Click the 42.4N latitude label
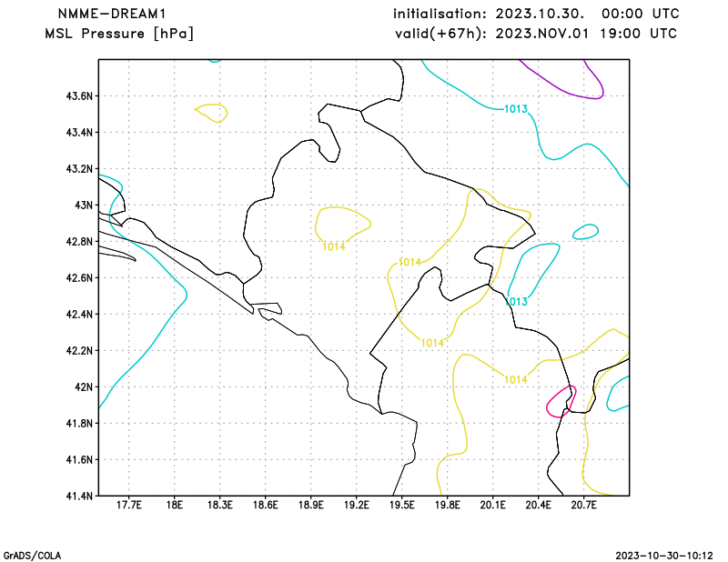The width and height of the screenshot is (728, 562). (79, 314)
